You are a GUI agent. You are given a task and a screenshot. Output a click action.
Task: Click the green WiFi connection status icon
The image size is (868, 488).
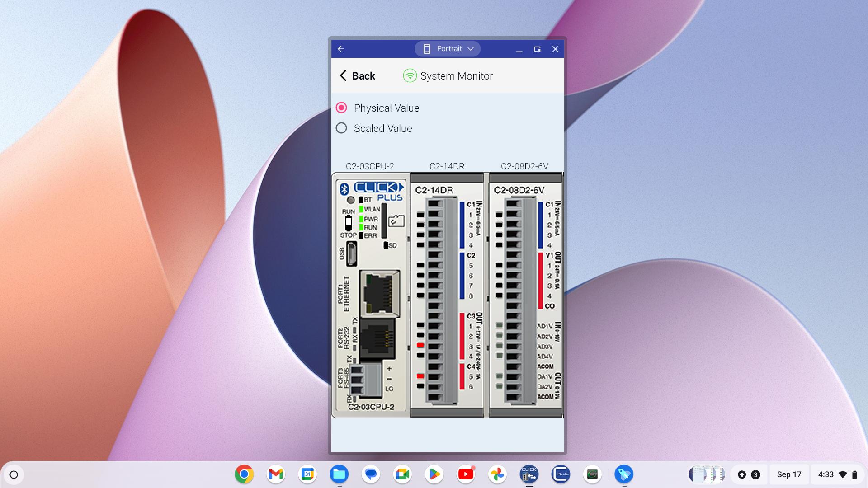[410, 76]
